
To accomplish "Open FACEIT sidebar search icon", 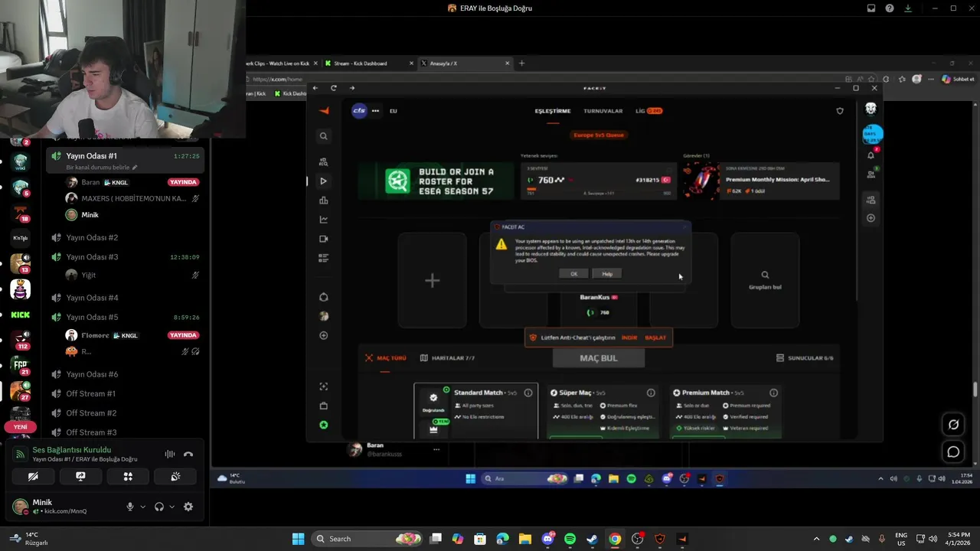I will (x=324, y=136).
